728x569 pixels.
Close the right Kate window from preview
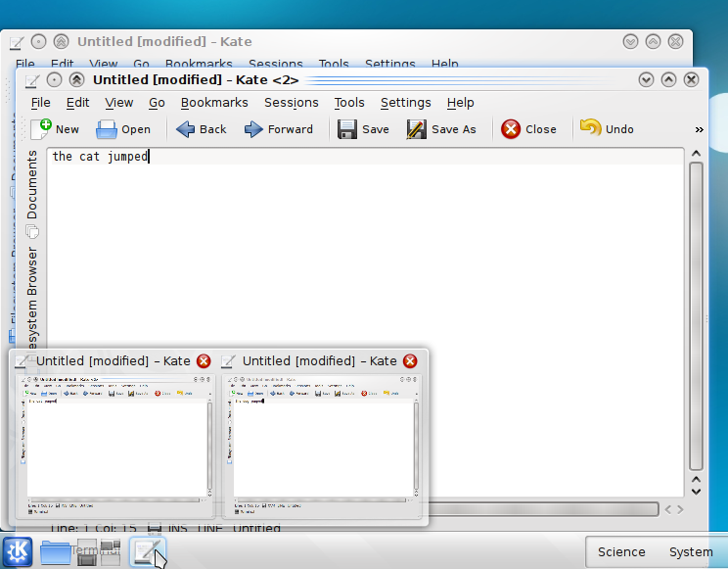tap(410, 361)
